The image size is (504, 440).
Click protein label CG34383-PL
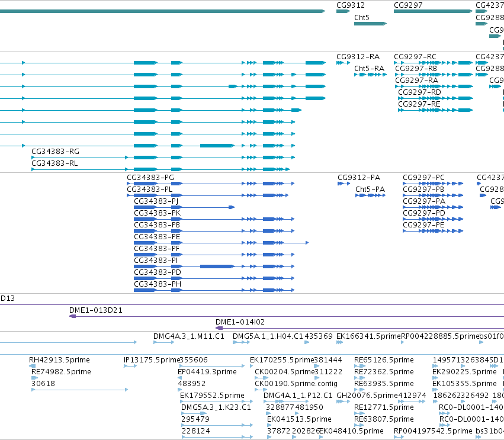coord(149,190)
